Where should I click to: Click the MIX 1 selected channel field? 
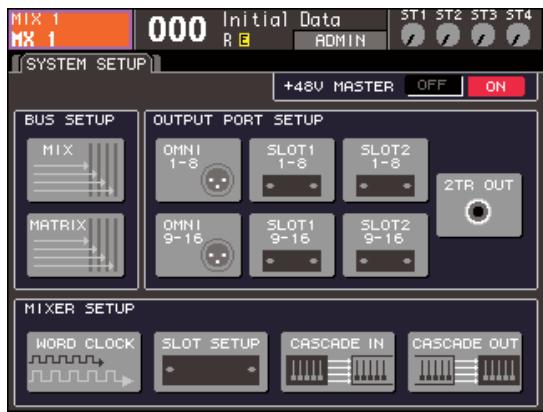click(71, 30)
